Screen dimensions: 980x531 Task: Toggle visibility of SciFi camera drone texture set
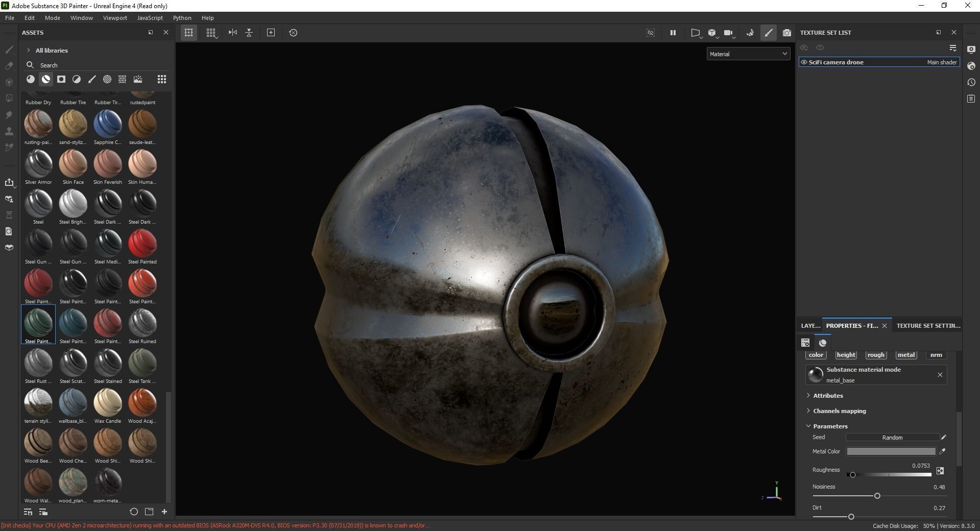click(804, 62)
